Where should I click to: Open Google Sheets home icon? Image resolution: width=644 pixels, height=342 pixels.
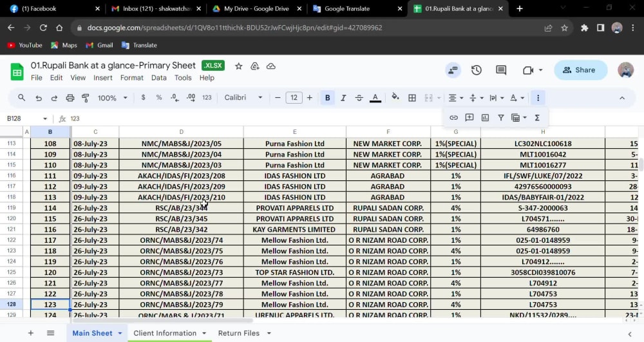click(17, 72)
